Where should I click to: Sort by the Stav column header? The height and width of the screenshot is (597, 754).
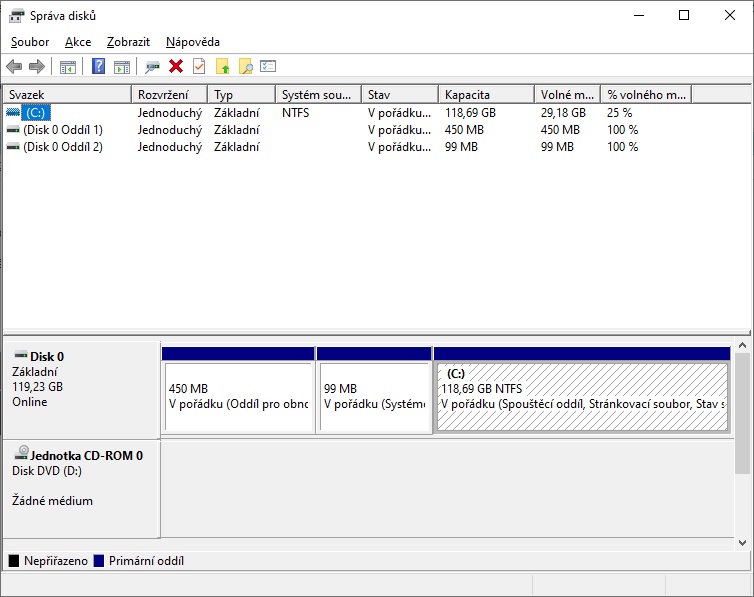coord(400,95)
